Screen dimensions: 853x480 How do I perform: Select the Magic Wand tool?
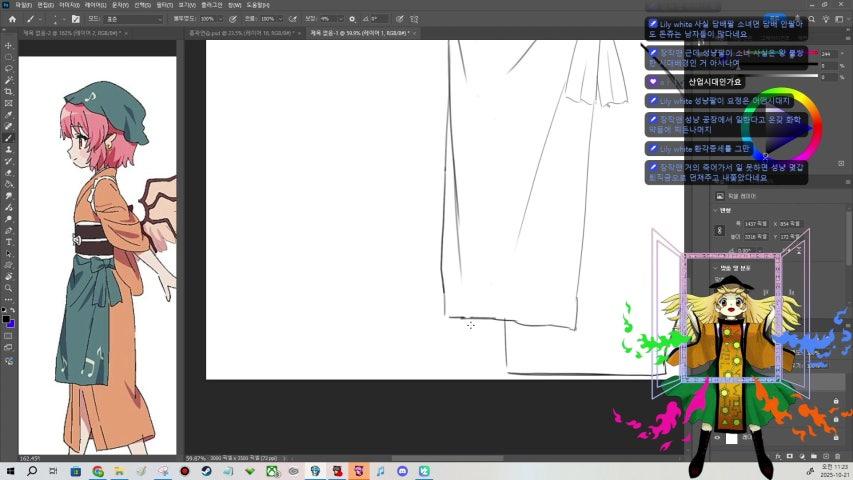point(8,80)
